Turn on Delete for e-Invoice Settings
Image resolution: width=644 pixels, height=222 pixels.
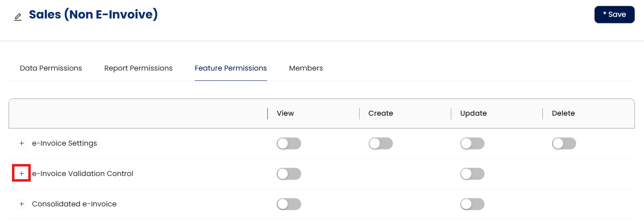click(x=564, y=143)
